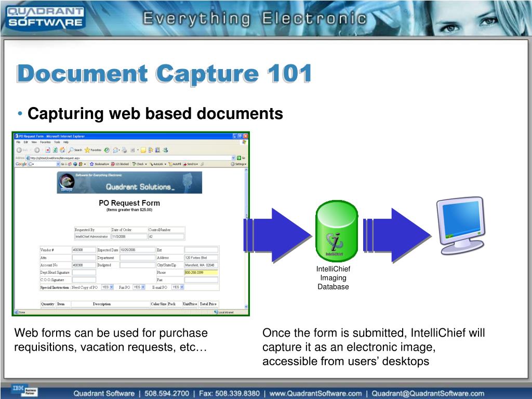Click the Stop page loading icon
Image resolution: width=532 pixels, height=399 pixels.
48,150
